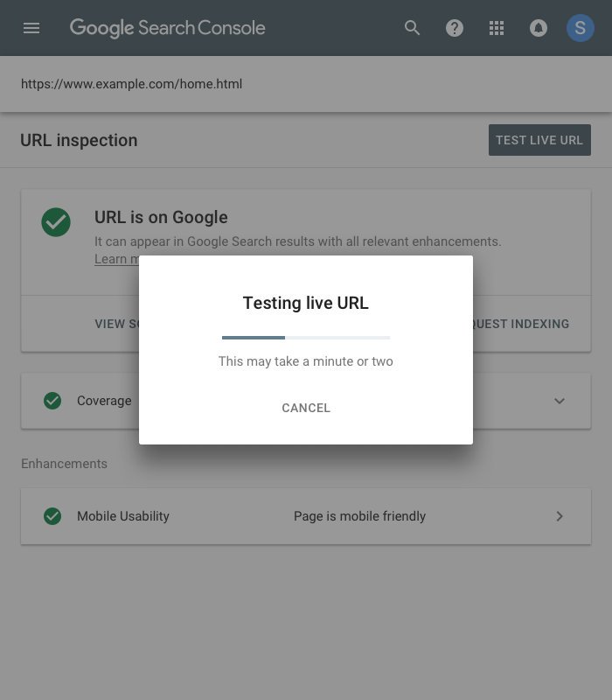Open the help question mark icon
Viewport: 612px width, 700px height.
click(454, 28)
